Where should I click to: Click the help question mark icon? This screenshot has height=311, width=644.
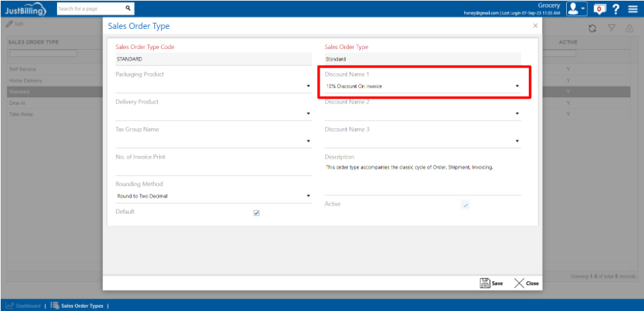[616, 9]
